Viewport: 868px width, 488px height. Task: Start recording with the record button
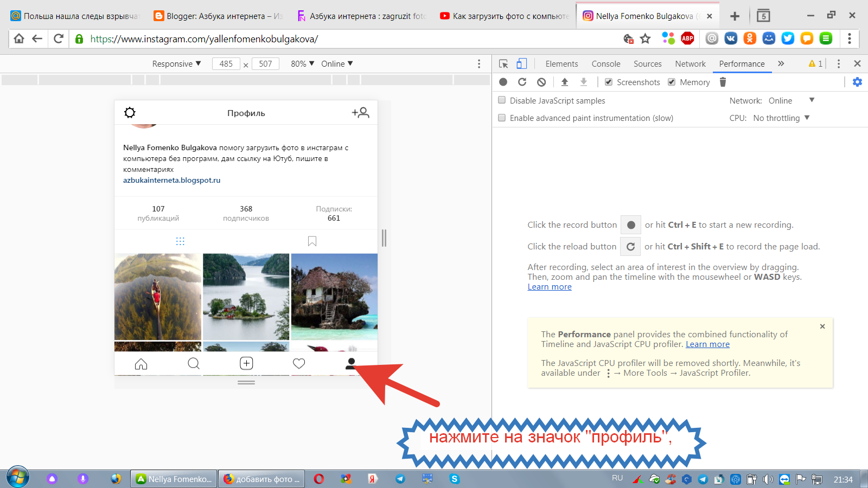point(503,82)
